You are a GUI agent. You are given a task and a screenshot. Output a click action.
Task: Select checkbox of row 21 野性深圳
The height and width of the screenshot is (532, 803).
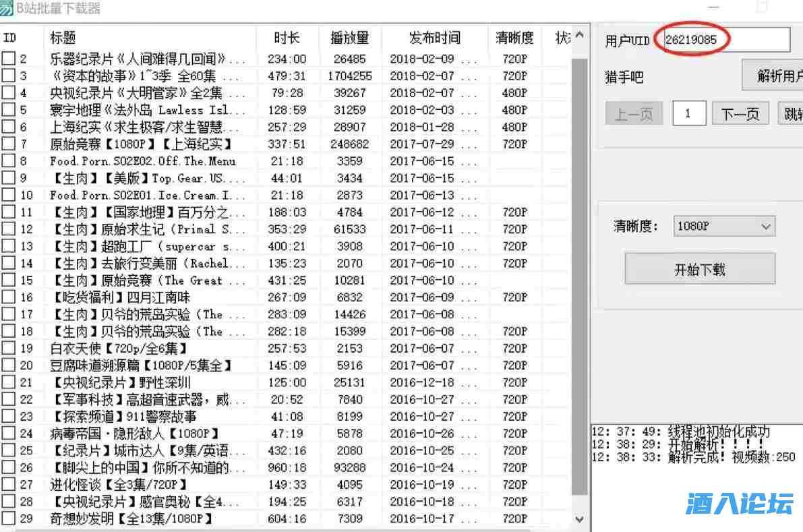click(x=8, y=382)
